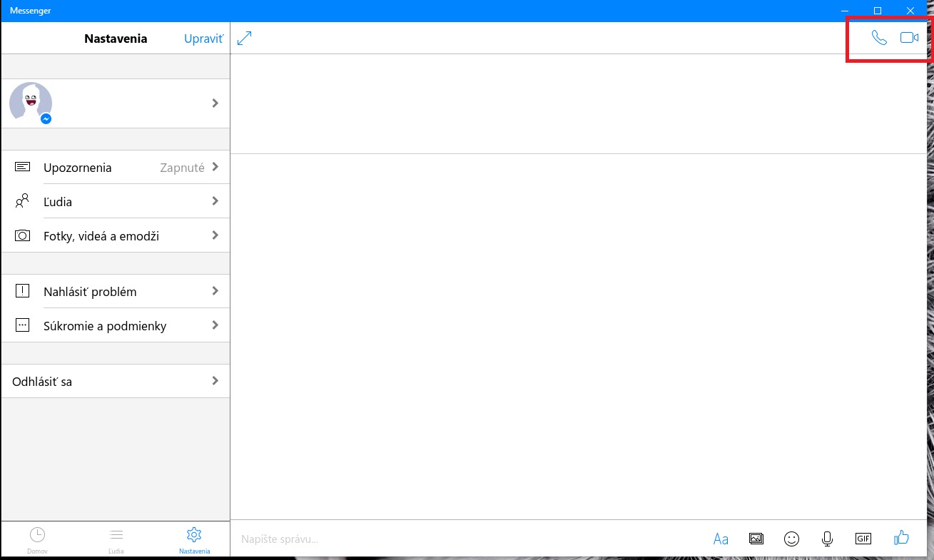The width and height of the screenshot is (934, 560).
Task: Start a video call with camera icon
Action: click(x=909, y=38)
